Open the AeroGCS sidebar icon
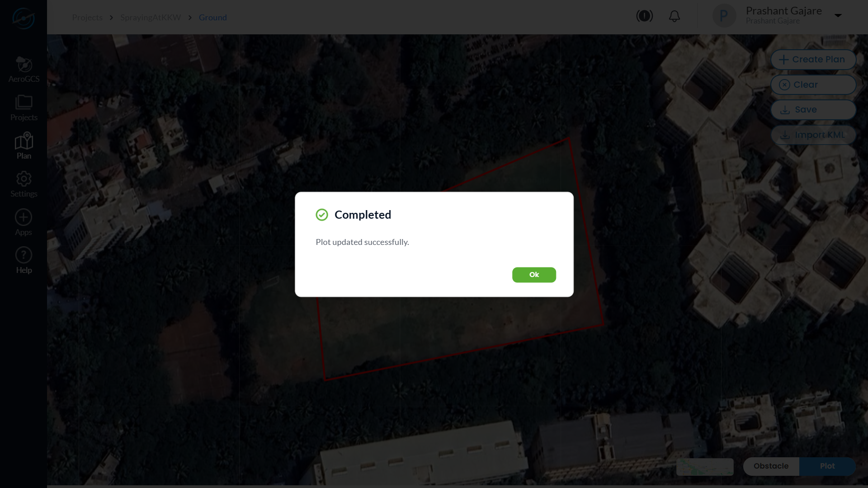The image size is (868, 488). [x=24, y=65]
